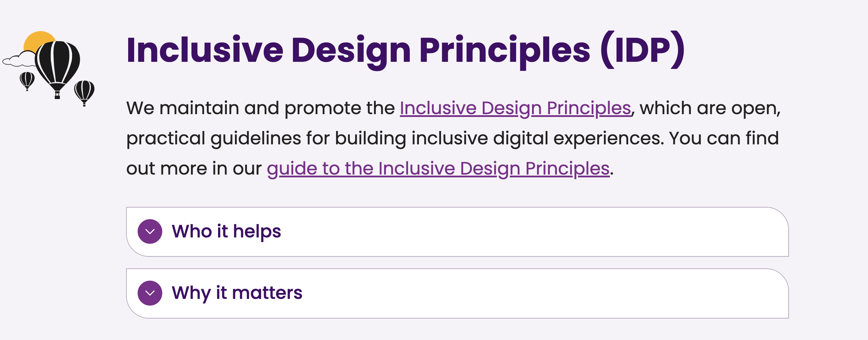Viewport: 868px width, 340px height.
Task: Click the small balloon left of the large one
Action: pos(27,79)
